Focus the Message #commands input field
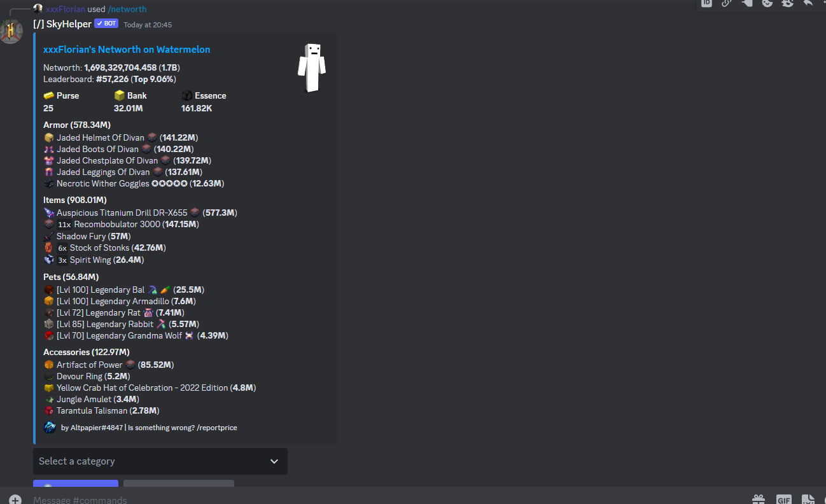The height and width of the screenshot is (504, 826). (382, 500)
